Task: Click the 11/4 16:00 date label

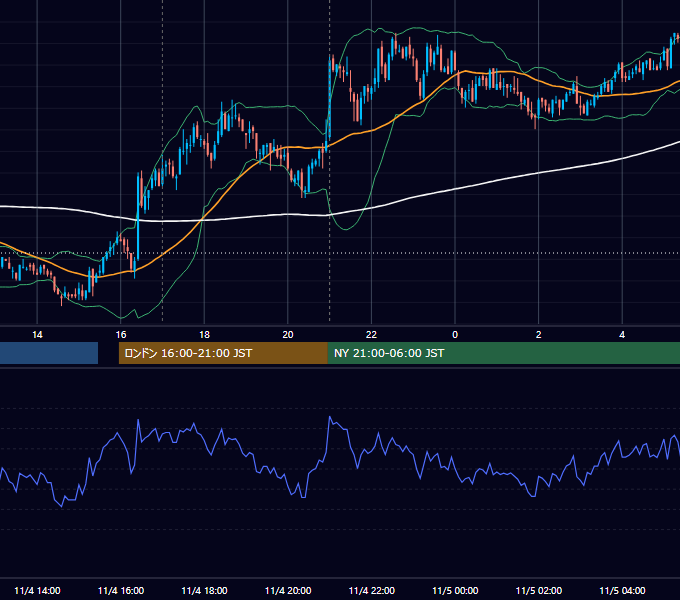Action: pos(121,590)
